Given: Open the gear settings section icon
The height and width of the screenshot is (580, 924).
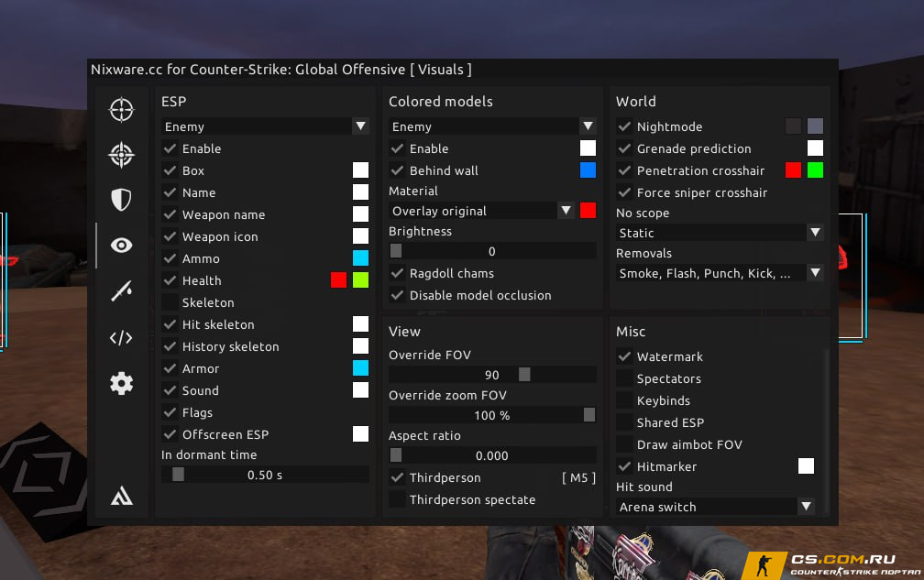Looking at the screenshot, I should pyautogui.click(x=121, y=383).
